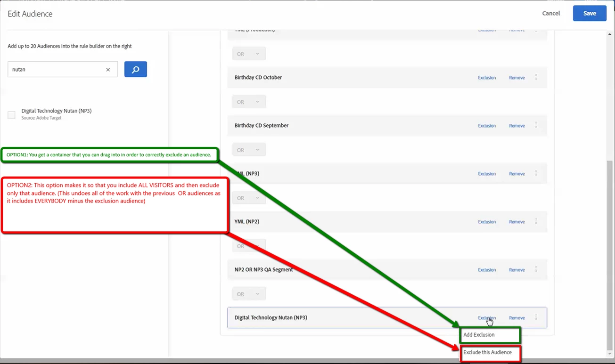Clear the 'nutan' search text with X
The image size is (615, 364).
coord(108,70)
